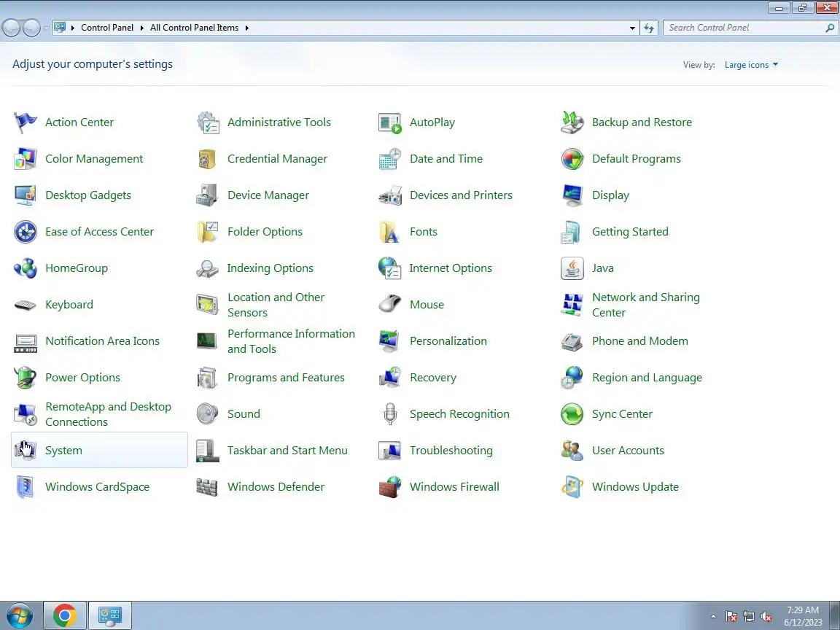The height and width of the screenshot is (630, 840).
Task: Open the Windows Firewall brick wall icon
Action: pyautogui.click(x=389, y=487)
